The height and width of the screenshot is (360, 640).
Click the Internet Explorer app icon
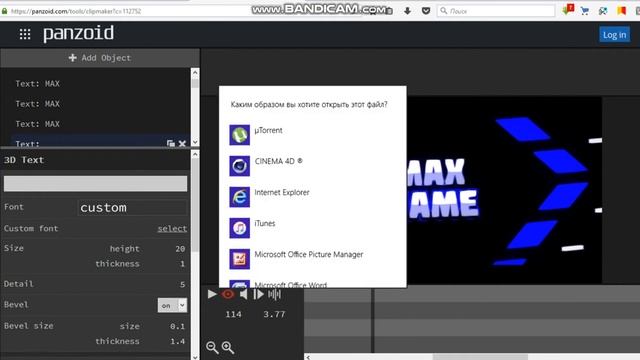click(x=240, y=197)
